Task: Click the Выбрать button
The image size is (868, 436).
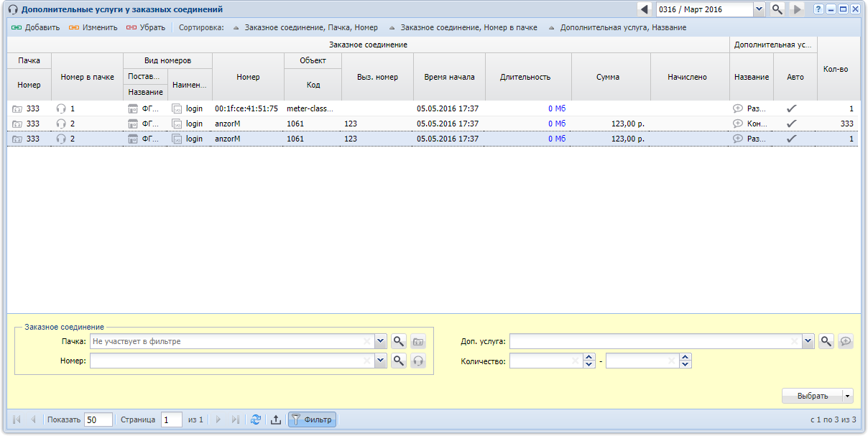Action: click(812, 396)
